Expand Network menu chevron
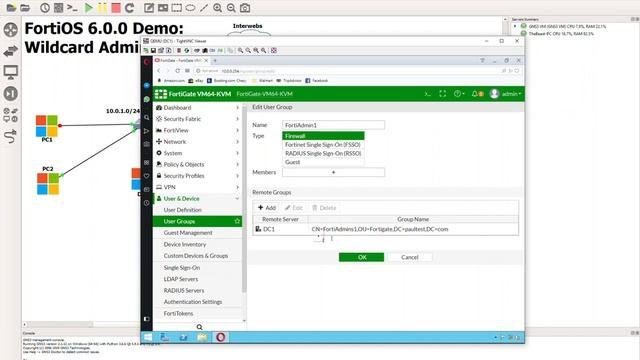The width and height of the screenshot is (640, 360). (237, 142)
